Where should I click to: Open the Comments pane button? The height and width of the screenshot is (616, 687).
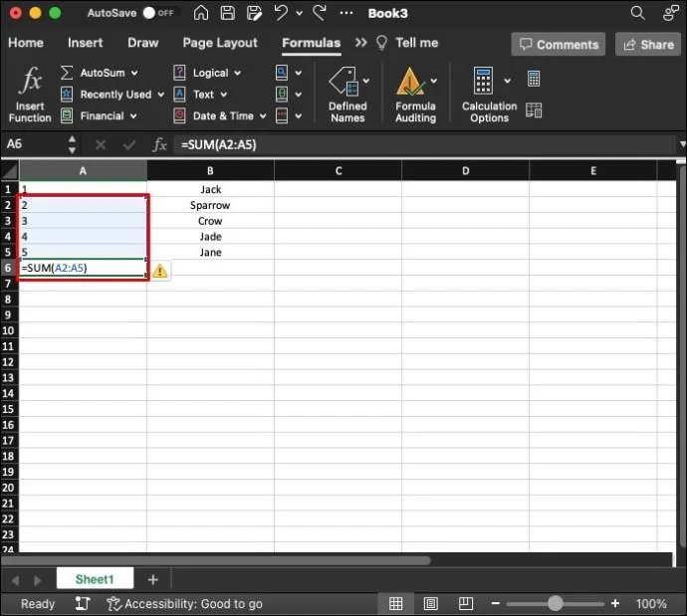(x=557, y=44)
